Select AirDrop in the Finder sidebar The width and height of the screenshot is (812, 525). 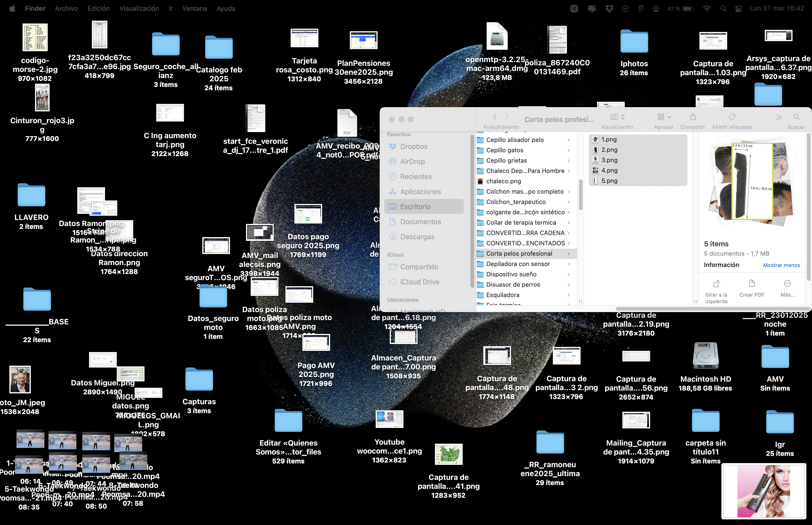point(412,162)
